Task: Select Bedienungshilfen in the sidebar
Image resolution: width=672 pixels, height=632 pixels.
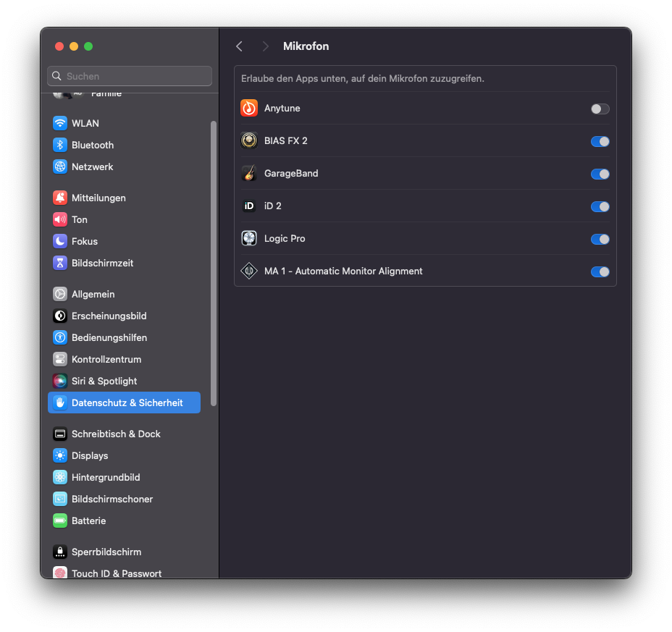Action: click(125, 337)
